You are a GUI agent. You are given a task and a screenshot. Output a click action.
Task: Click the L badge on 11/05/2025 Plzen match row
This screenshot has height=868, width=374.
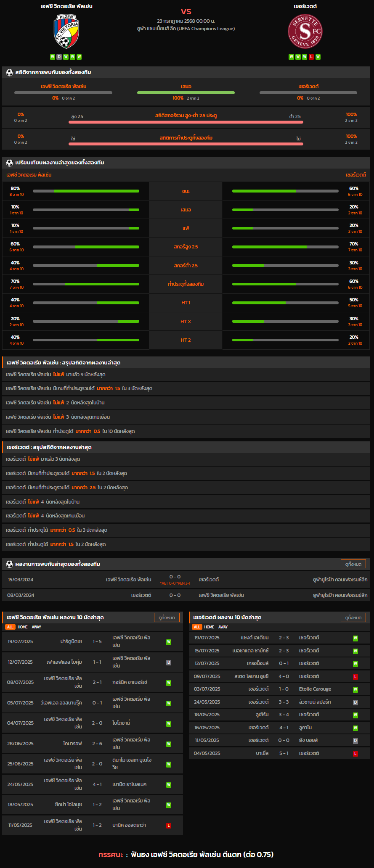pyautogui.click(x=169, y=826)
